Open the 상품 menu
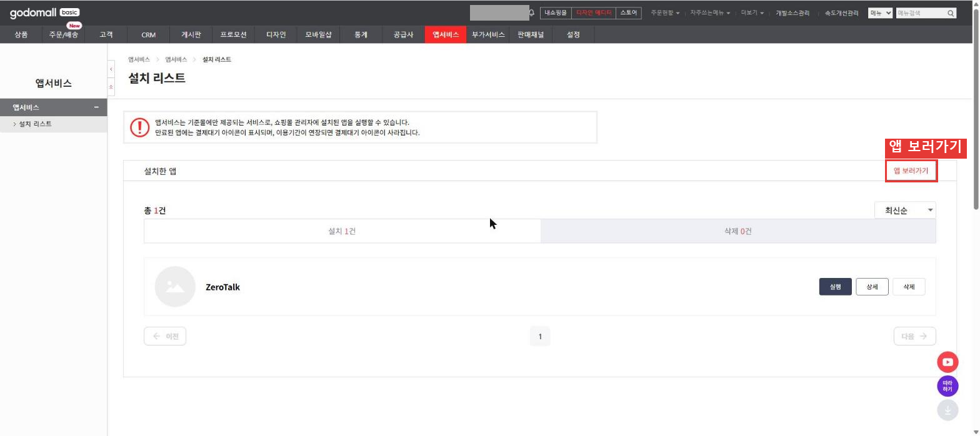The height and width of the screenshot is (436, 980). [21, 35]
